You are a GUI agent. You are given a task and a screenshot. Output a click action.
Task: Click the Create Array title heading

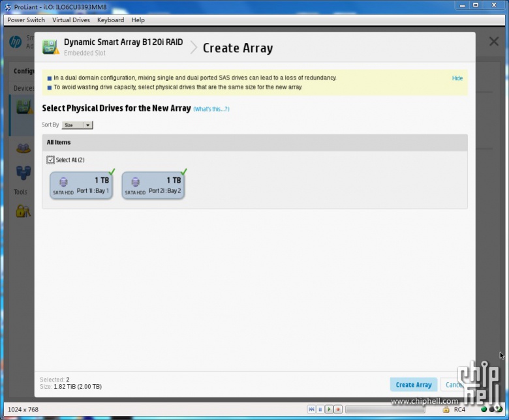pos(238,48)
